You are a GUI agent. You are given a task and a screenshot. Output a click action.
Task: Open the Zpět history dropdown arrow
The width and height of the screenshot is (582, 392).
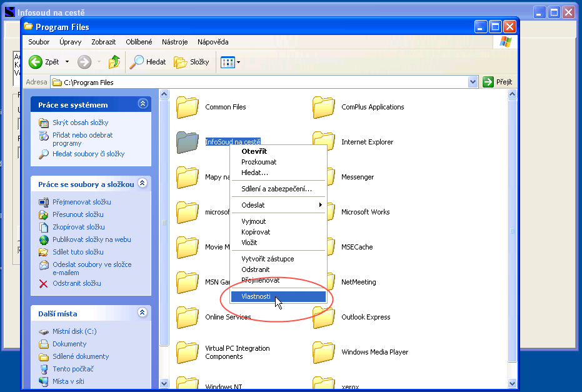pos(67,62)
